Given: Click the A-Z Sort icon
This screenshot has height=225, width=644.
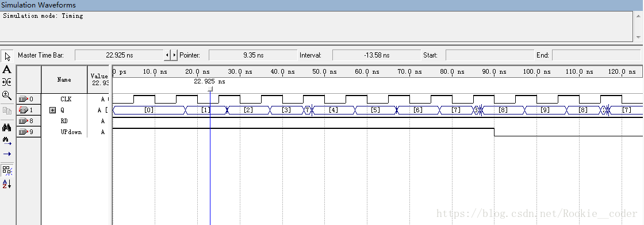Looking at the screenshot, I should tap(6, 184).
